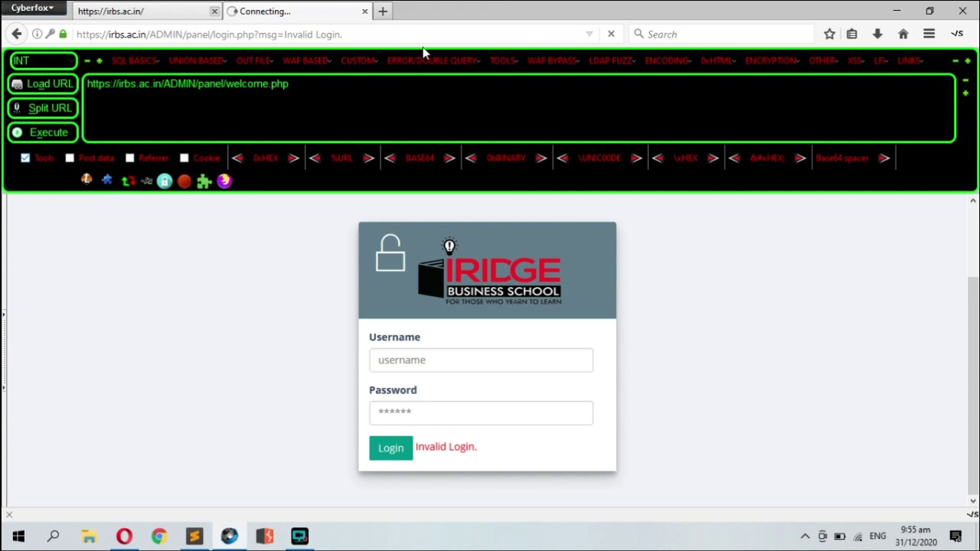Bookmark this page with the star icon
This screenshot has height=551, width=980.
829,34
